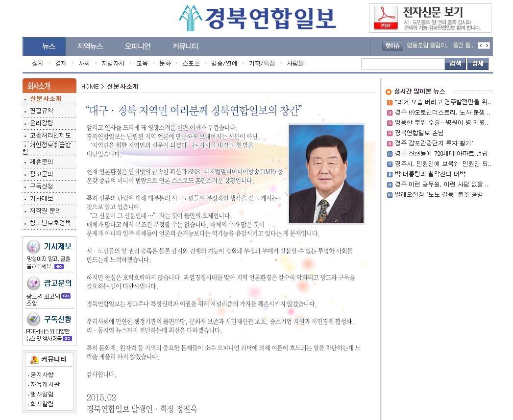Open article 경주 이런 공무원, 이런 사람 없을
The width and height of the screenshot is (513, 420).
coord(441,185)
